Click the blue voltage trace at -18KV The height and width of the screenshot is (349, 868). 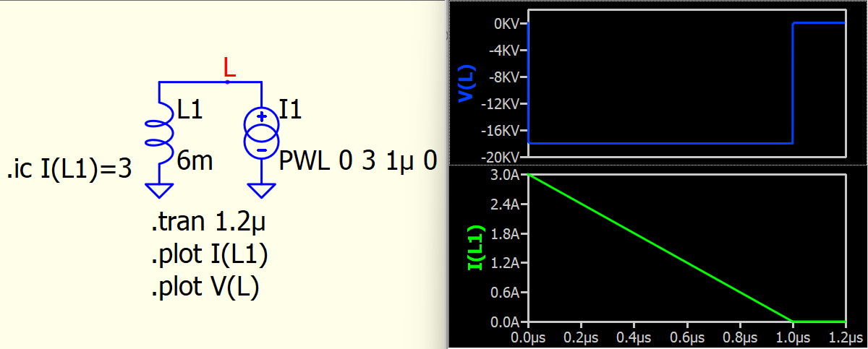pyautogui.click(x=660, y=143)
